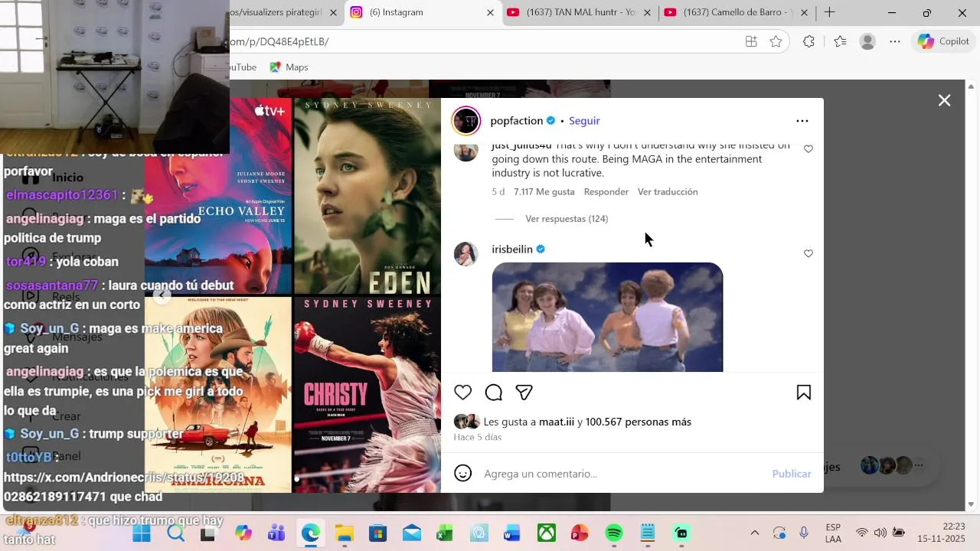Open the three-dot more options menu of post
The height and width of the screenshot is (551, 980).
(x=802, y=121)
